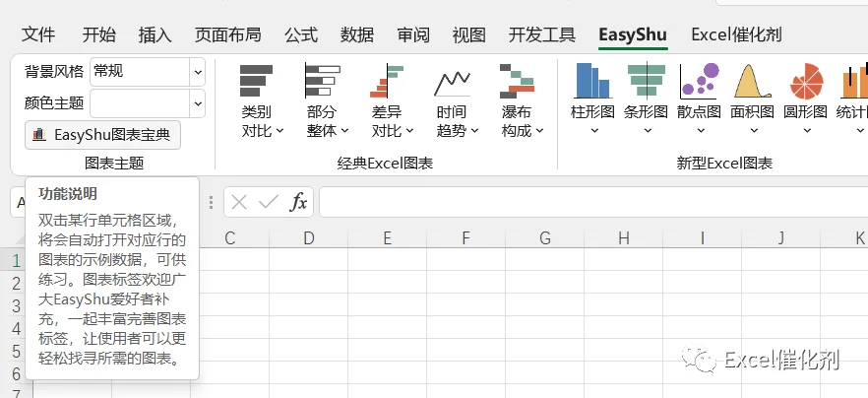Image resolution: width=868 pixels, height=398 pixels.
Task: Select column E header
Action: 387,238
